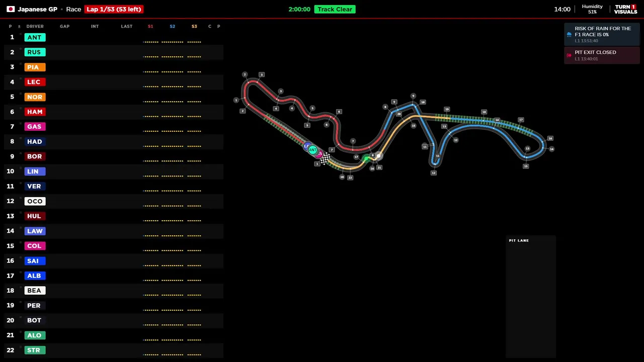Viewport: 644px width, 362px height.
Task: Open the Turn 1 Visuals logo
Action: coord(625,9)
